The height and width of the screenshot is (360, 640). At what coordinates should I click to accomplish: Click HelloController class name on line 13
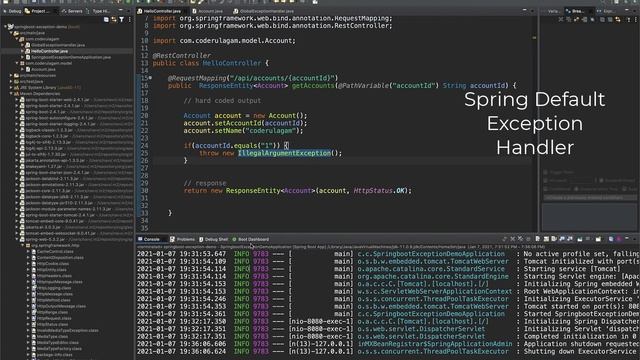pyautogui.click(x=231, y=63)
